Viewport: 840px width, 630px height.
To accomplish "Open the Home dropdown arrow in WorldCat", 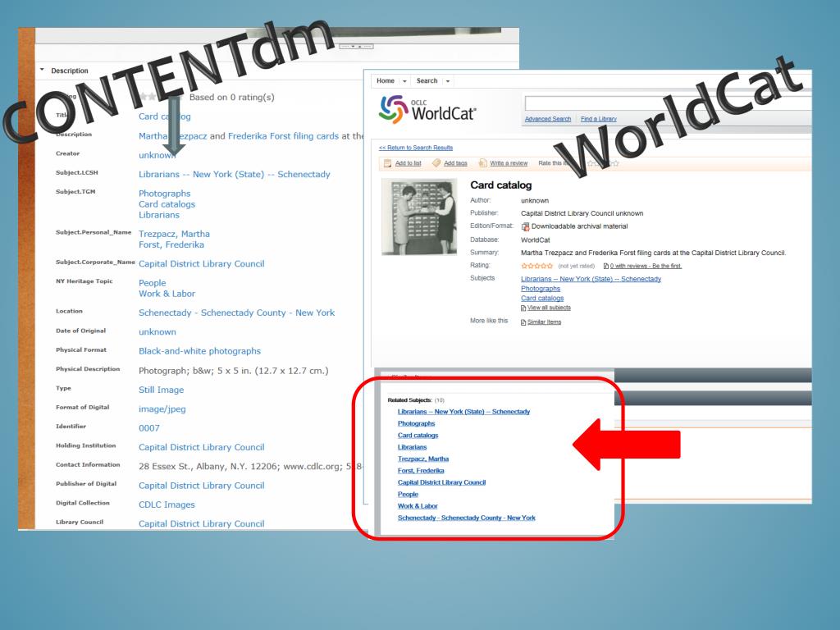I will click(x=405, y=81).
